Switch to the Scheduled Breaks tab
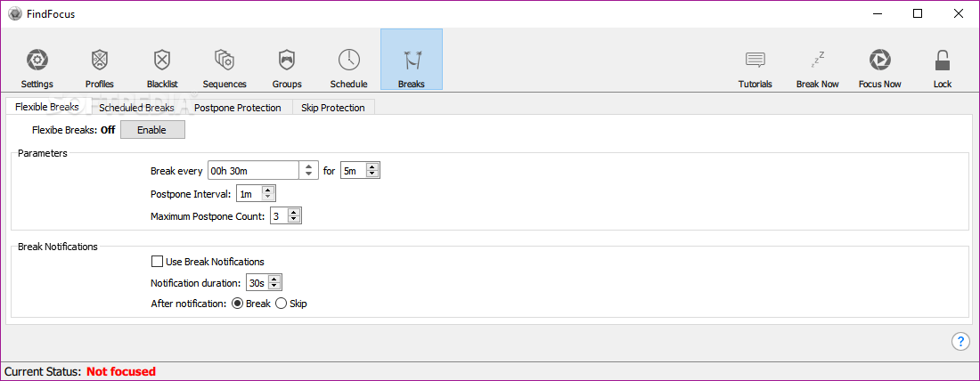 136,108
